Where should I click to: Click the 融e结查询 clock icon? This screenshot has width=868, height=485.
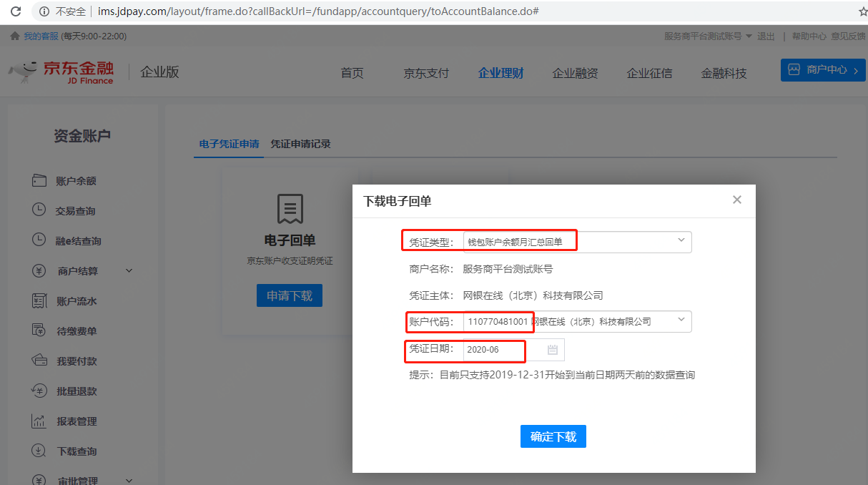39,240
